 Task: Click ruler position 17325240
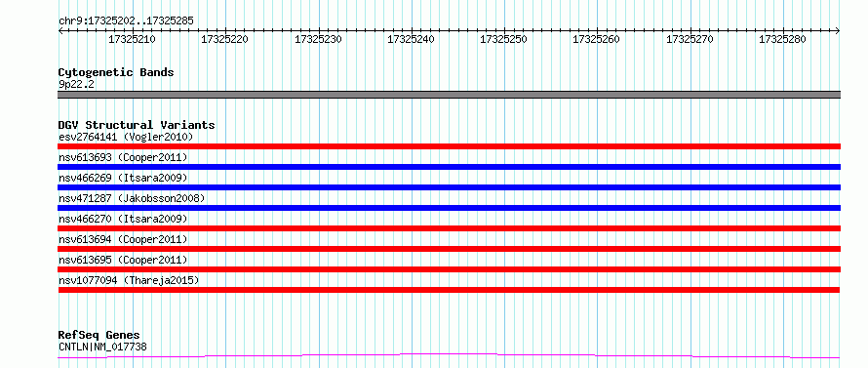coord(411,39)
